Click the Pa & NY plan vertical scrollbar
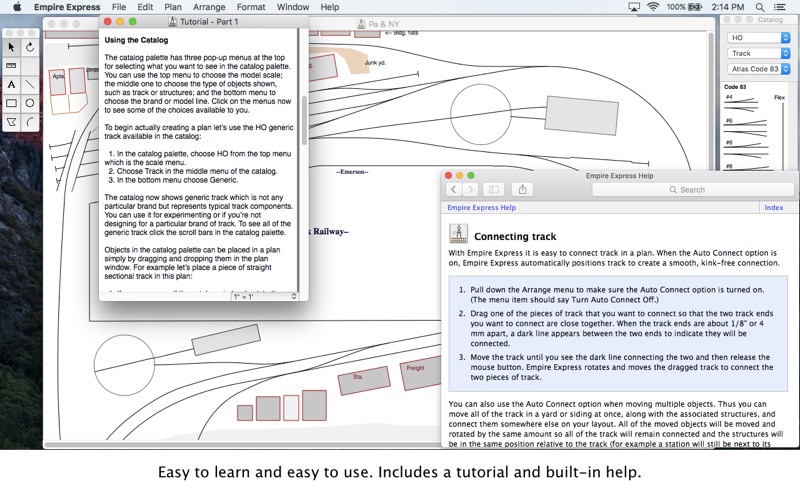 [710, 102]
